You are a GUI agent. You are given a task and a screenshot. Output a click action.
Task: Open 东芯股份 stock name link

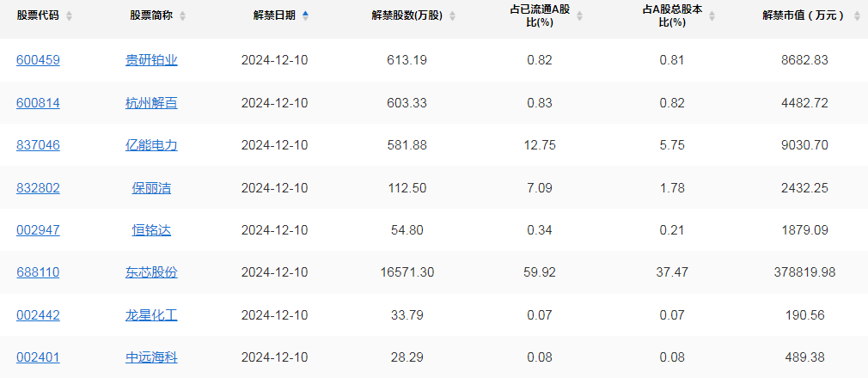tap(151, 273)
